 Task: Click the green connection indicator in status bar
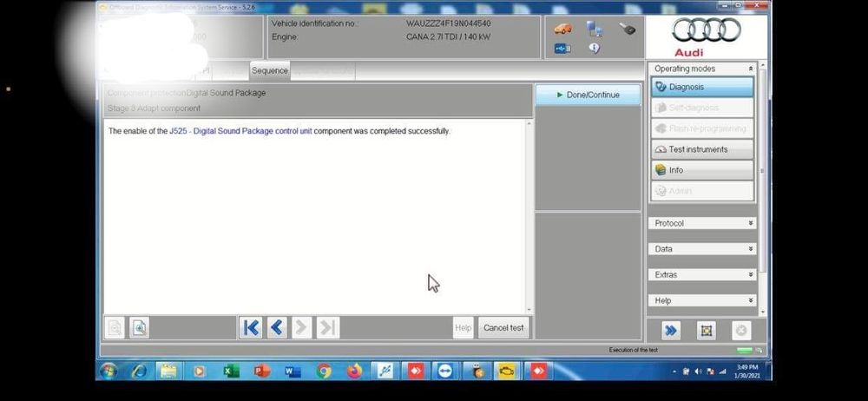tap(745, 350)
